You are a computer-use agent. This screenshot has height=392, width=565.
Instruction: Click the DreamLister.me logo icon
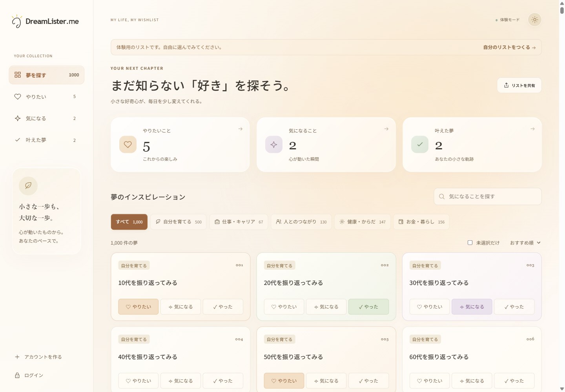click(16, 21)
